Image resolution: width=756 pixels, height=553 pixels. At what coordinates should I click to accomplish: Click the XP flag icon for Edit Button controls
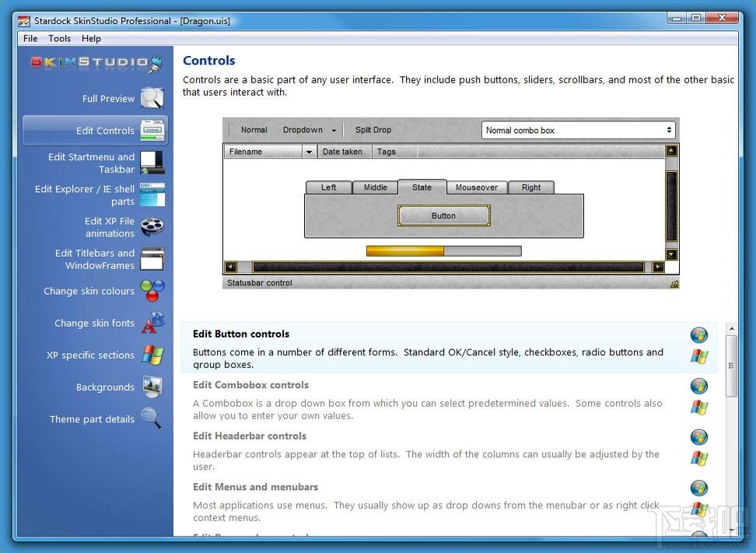click(x=699, y=357)
